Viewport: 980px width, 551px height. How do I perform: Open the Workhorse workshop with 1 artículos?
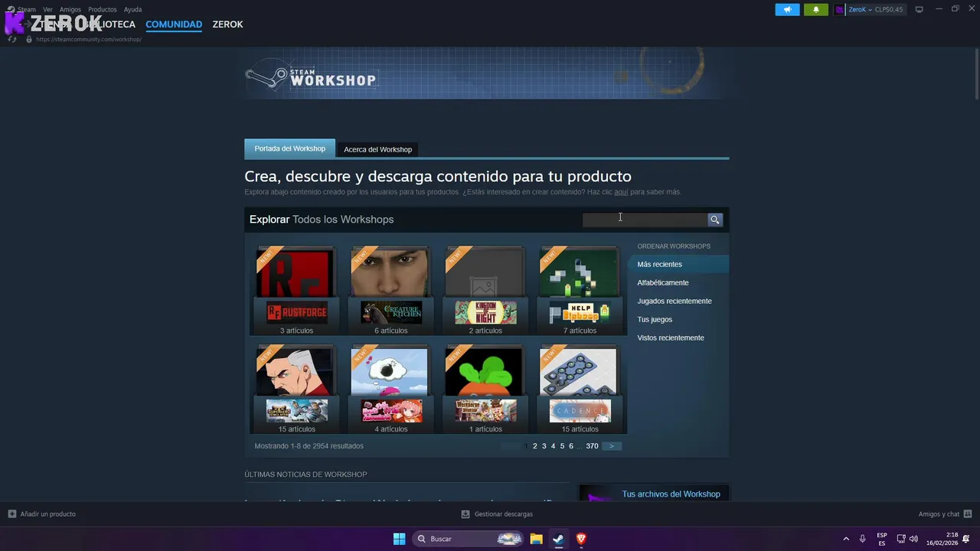click(485, 371)
